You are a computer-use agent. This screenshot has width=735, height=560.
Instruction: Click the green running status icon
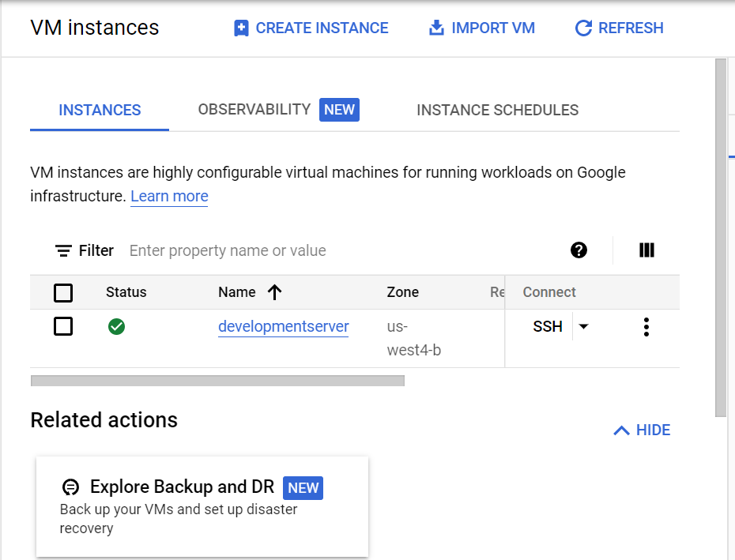[116, 327]
